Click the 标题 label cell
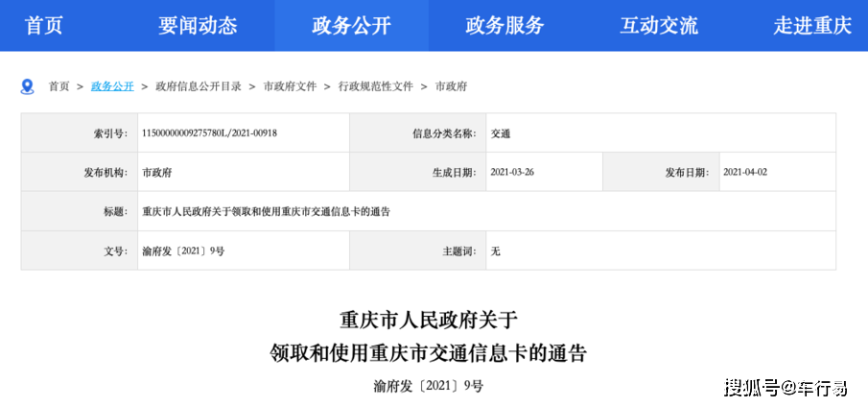The height and width of the screenshot is (407, 868). click(x=80, y=211)
